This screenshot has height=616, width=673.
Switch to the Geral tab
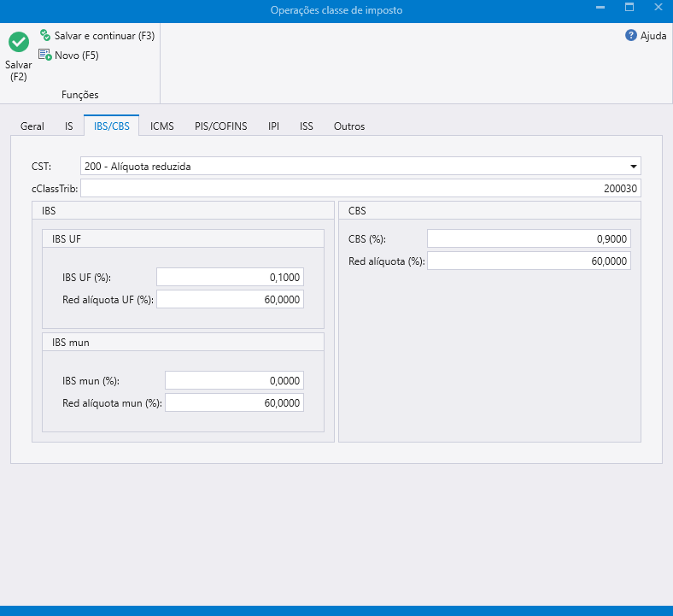click(x=32, y=126)
